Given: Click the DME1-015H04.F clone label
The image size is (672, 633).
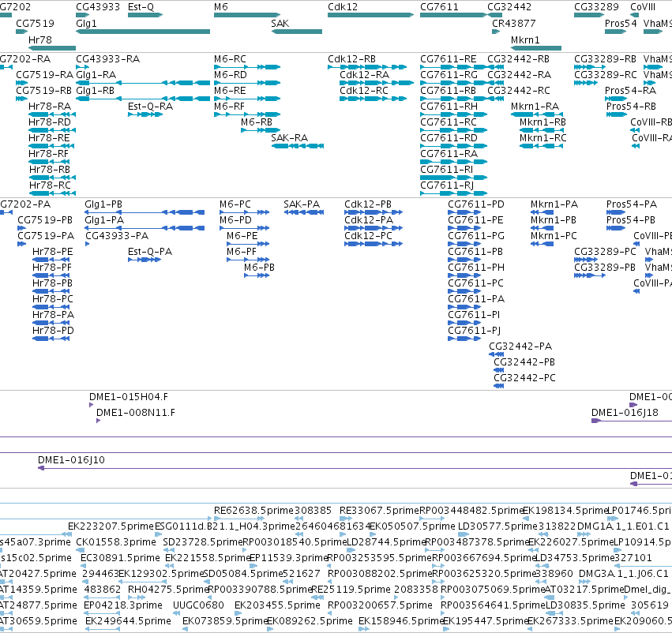Looking at the screenshot, I should click(x=129, y=396).
